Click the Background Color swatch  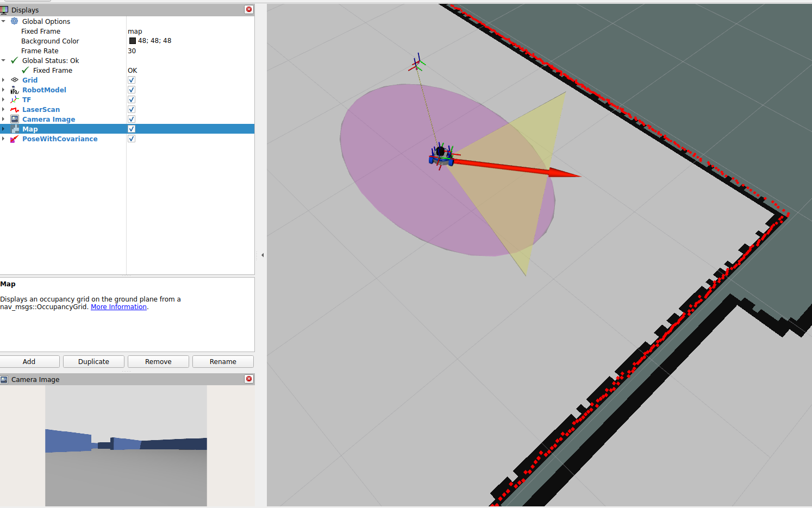click(x=133, y=41)
